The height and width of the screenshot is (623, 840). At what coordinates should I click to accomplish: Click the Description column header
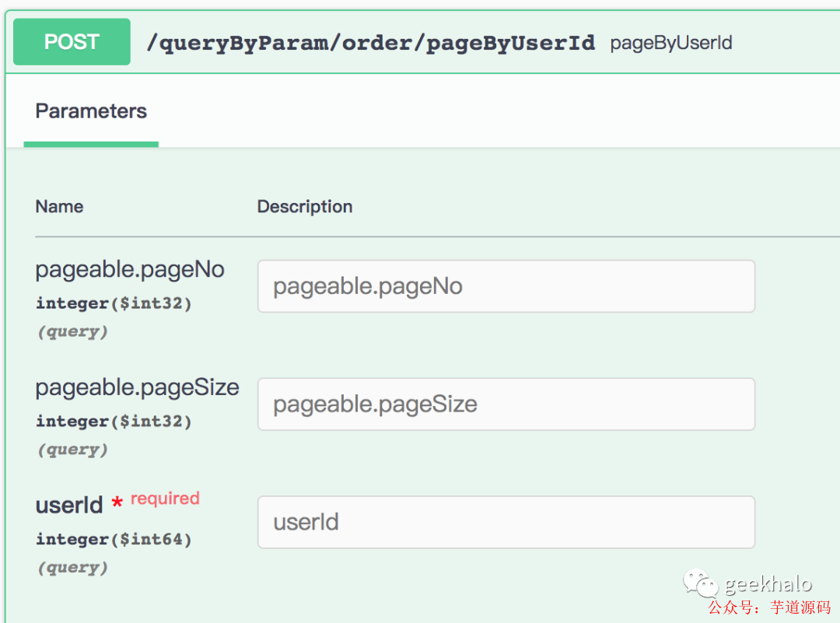(305, 207)
